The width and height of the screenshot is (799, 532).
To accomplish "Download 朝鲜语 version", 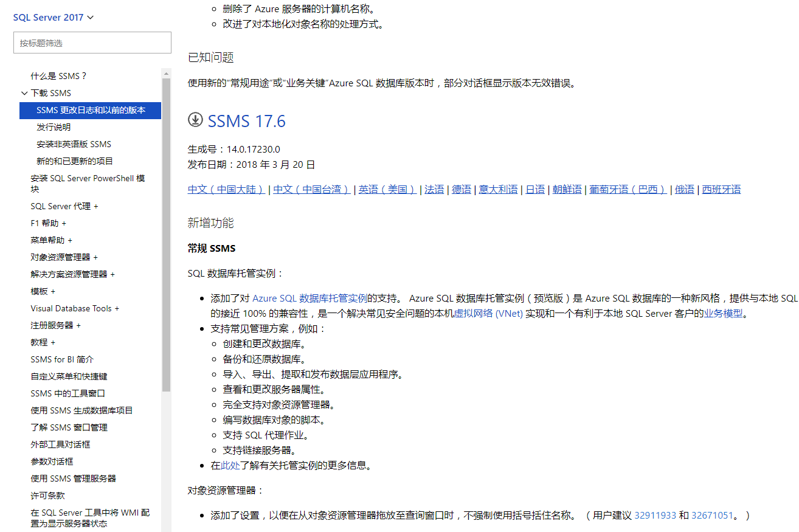I will tap(567, 189).
